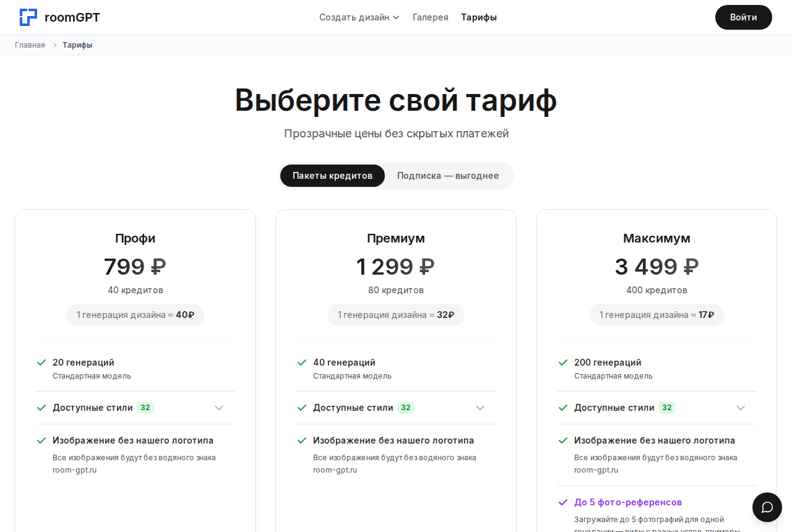Click Изображение без нашего логотипа in Максимум card
This screenshot has height=532, width=792.
click(655, 440)
